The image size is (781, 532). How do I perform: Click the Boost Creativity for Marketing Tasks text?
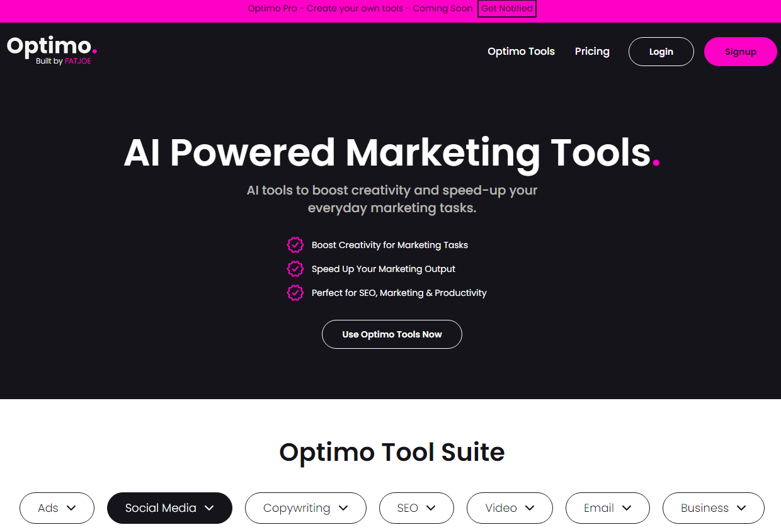pyautogui.click(x=390, y=245)
